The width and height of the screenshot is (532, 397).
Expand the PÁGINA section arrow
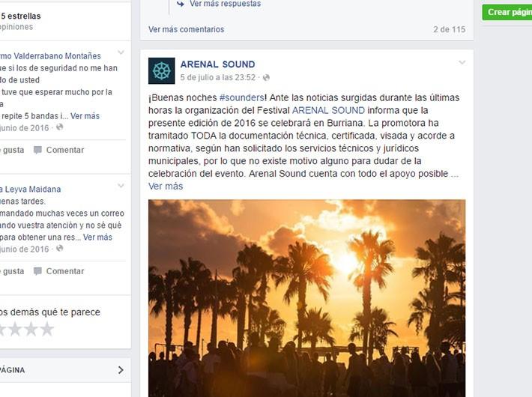click(121, 370)
